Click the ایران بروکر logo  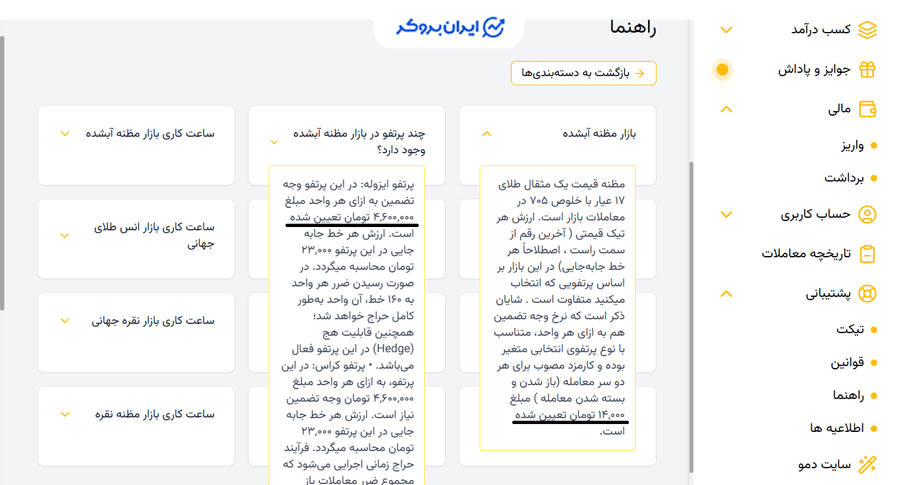pyautogui.click(x=450, y=27)
